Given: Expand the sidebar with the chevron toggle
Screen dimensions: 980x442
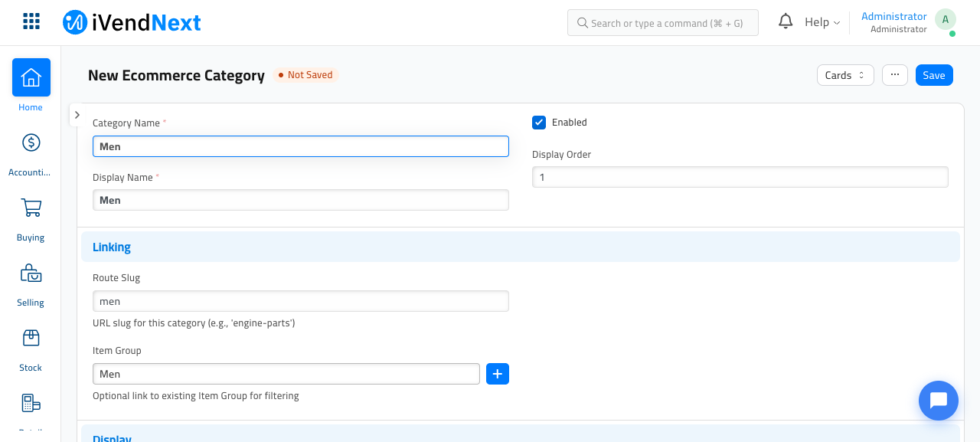Looking at the screenshot, I should pos(77,115).
